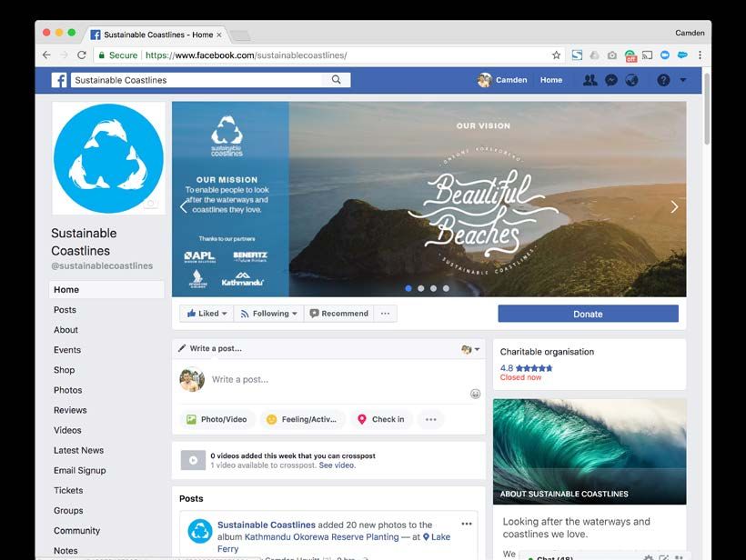Click the Camden profile link in header
Screen dimensions: 746x560
pos(502,80)
